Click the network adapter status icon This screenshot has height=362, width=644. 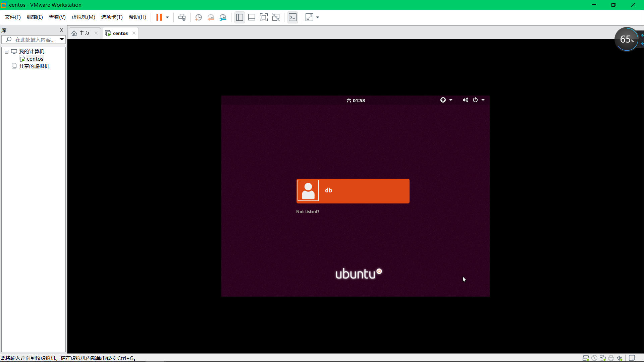point(603,358)
